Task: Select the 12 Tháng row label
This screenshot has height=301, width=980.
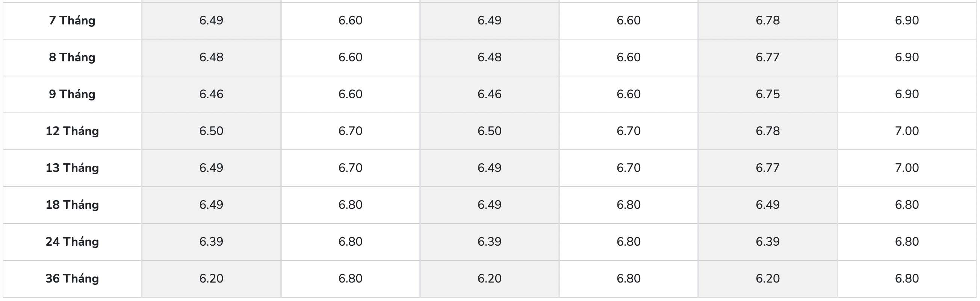Action: [x=72, y=131]
